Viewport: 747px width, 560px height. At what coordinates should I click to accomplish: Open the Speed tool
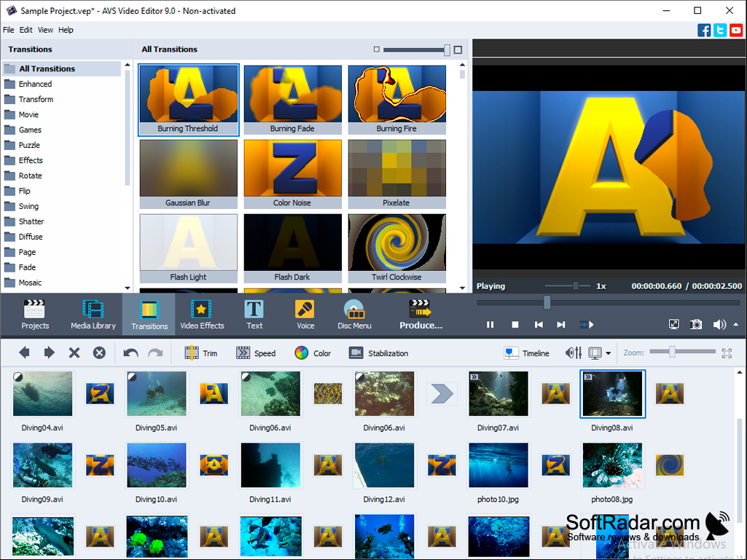(256, 353)
